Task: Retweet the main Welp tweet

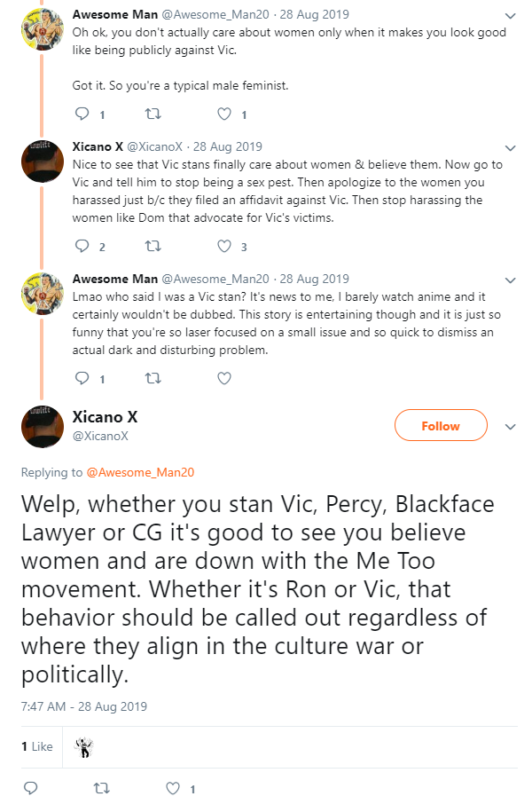Action: click(x=101, y=788)
